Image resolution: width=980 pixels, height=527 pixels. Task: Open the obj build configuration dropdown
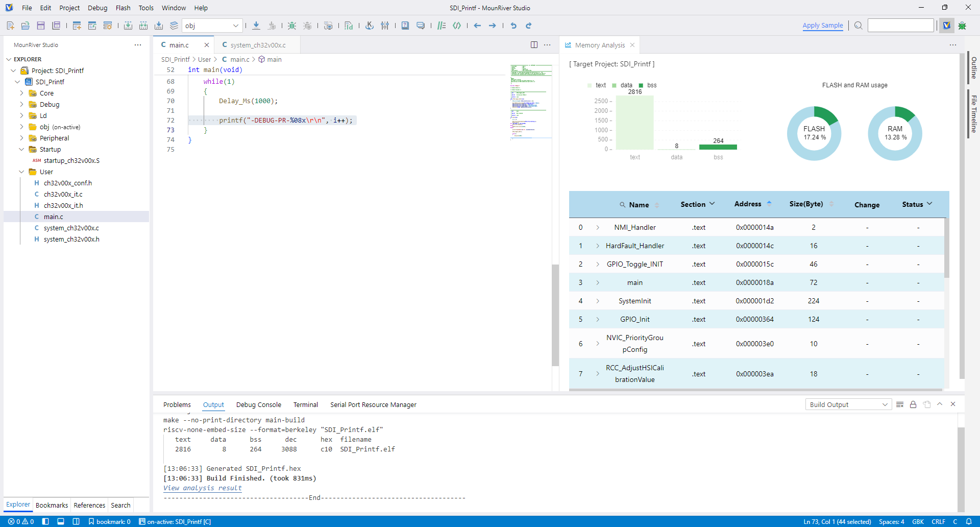(212, 26)
